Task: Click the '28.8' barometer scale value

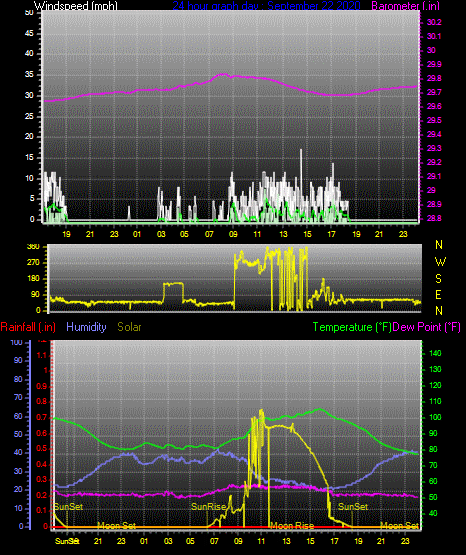Action: [434, 218]
